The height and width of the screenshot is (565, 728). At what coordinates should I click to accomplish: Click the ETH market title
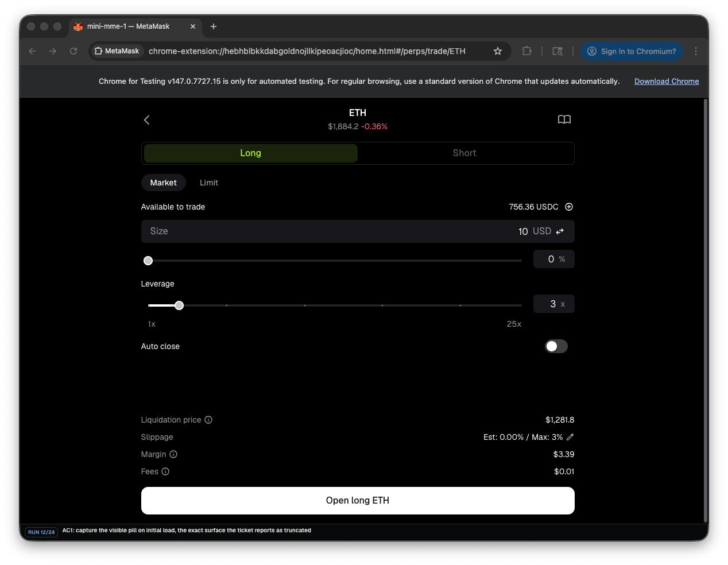pyautogui.click(x=358, y=113)
